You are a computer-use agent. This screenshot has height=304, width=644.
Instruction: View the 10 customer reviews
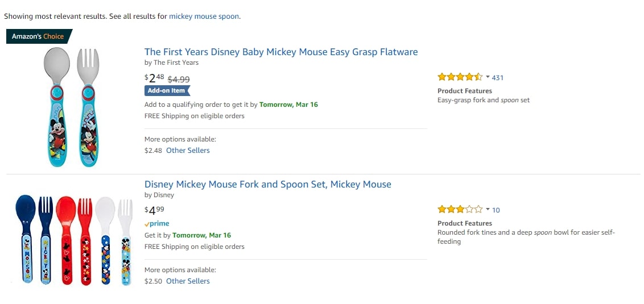496,210
